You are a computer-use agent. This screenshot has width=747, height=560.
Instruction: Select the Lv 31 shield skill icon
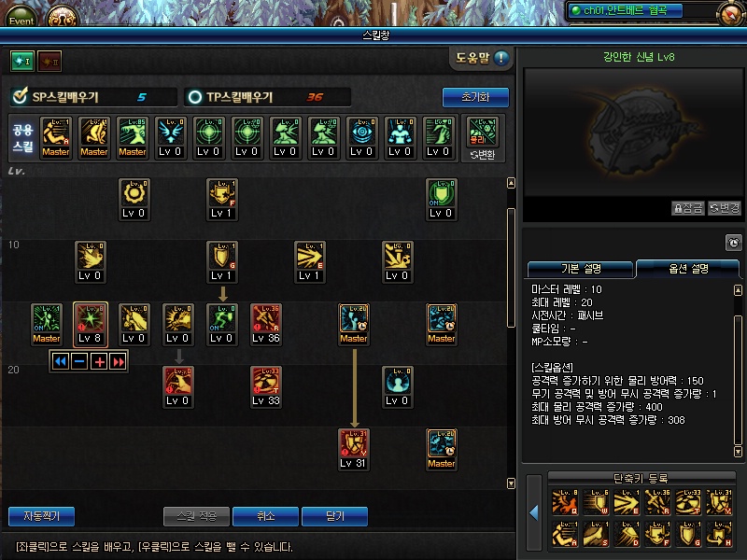pyautogui.click(x=354, y=444)
